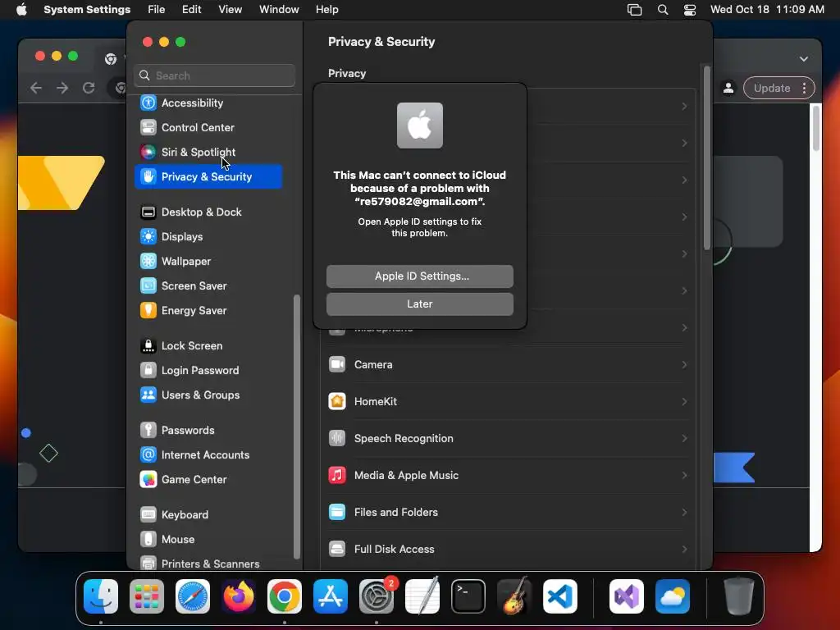
Task: Open Spotlight search in menu bar
Action: point(663,10)
